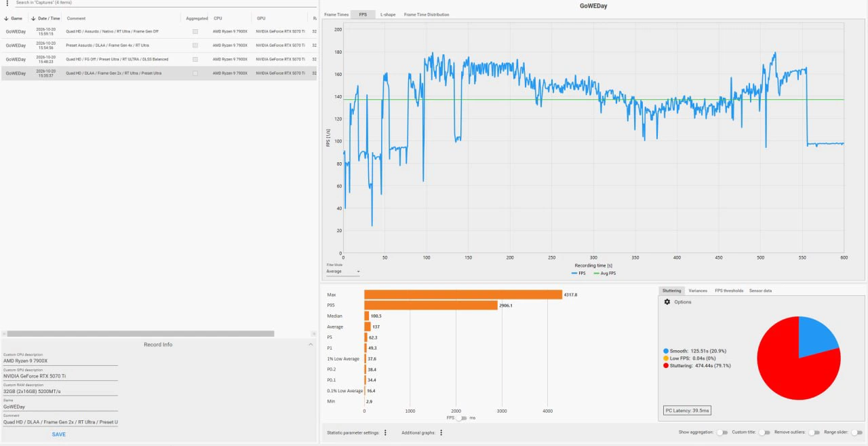Switch the bar chart from FPS to ms
The image size is (868, 446).
462,418
